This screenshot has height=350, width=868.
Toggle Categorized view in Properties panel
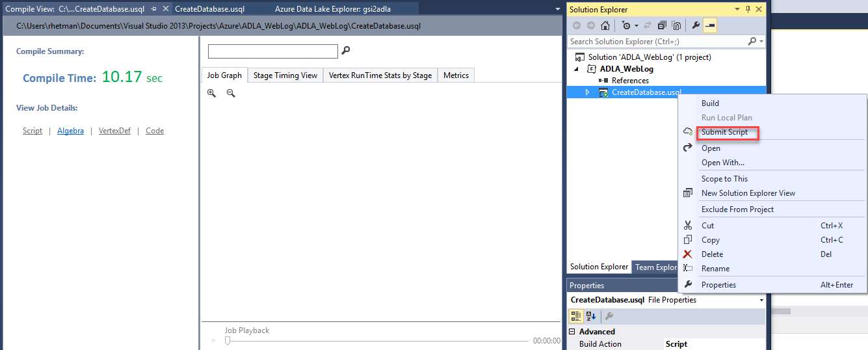576,316
